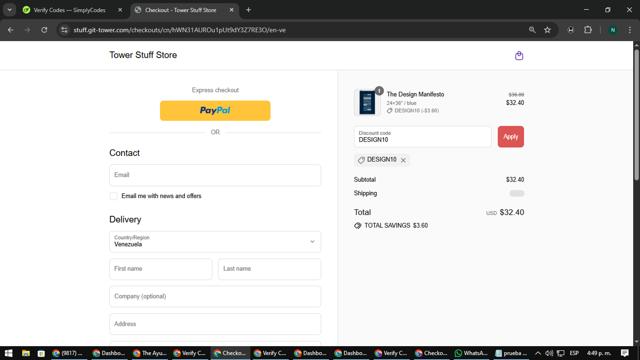
Task: Tick Email me with news and offers
Action: tap(114, 196)
